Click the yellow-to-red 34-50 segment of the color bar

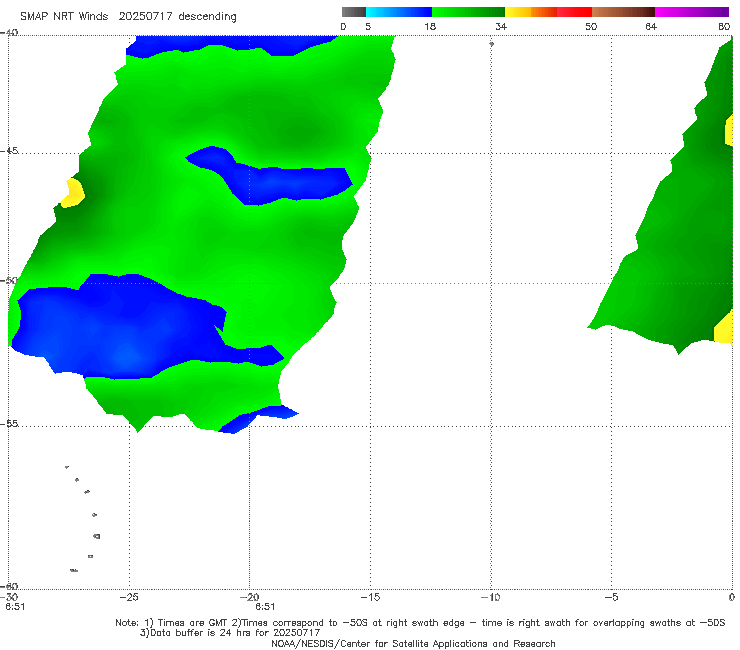coord(548,12)
